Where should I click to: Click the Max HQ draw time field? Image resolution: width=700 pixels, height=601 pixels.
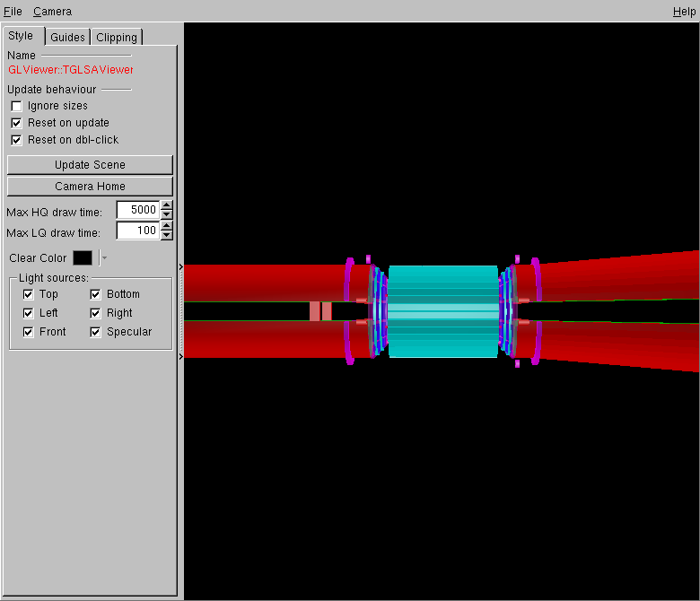[x=137, y=210]
